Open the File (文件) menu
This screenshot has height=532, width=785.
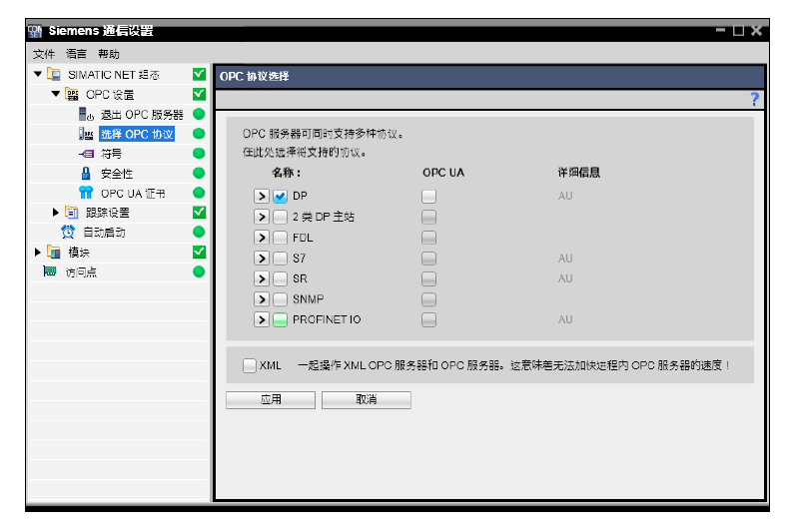coord(44,54)
